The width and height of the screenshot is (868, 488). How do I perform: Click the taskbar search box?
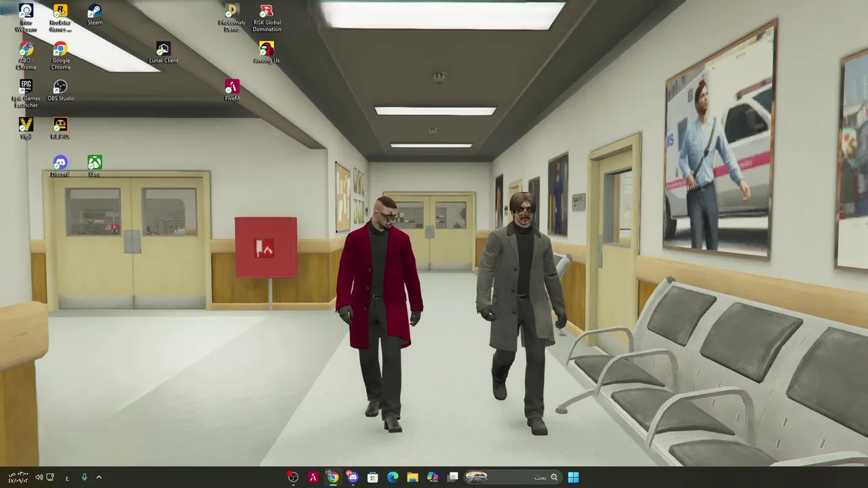[513, 477]
